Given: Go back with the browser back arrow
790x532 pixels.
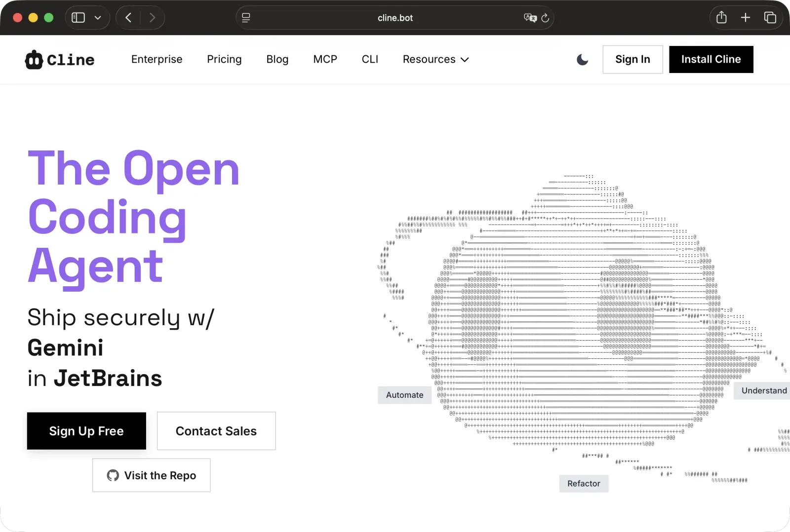Looking at the screenshot, I should click(128, 18).
